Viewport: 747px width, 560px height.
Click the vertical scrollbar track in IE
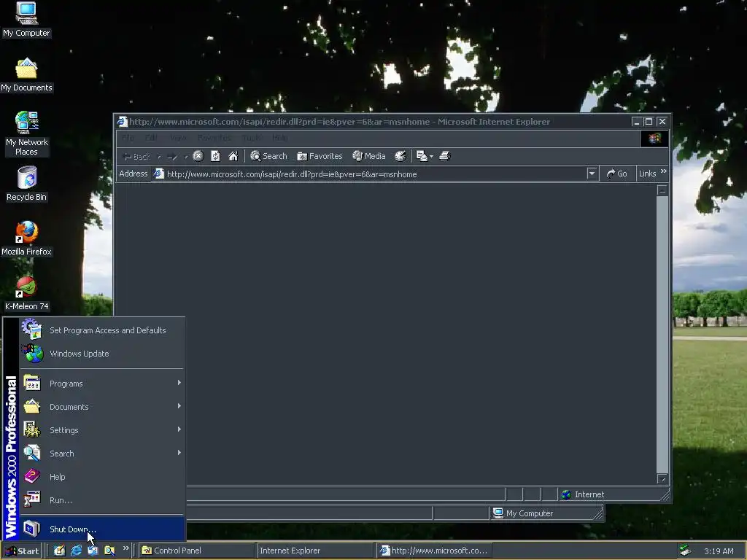tap(662, 335)
